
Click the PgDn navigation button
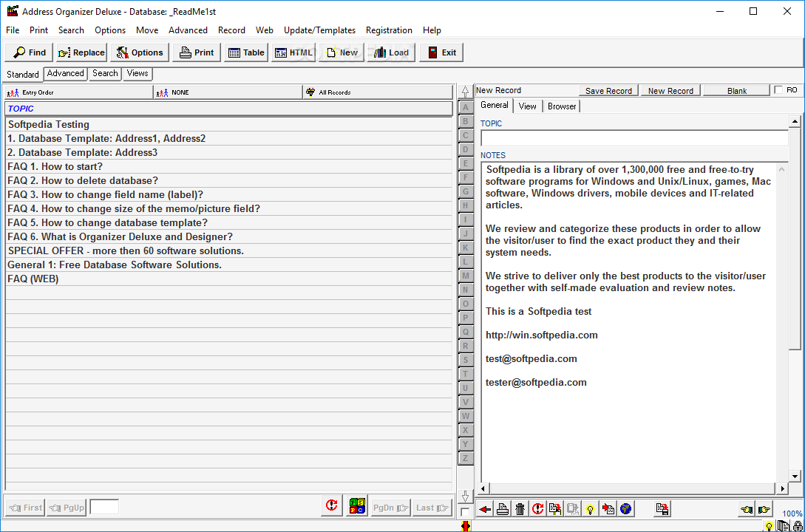pyautogui.click(x=390, y=508)
